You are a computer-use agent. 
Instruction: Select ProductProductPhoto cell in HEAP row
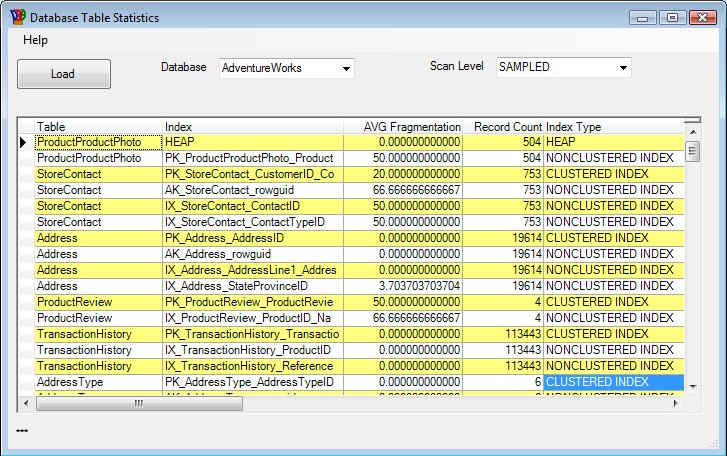tap(99, 142)
